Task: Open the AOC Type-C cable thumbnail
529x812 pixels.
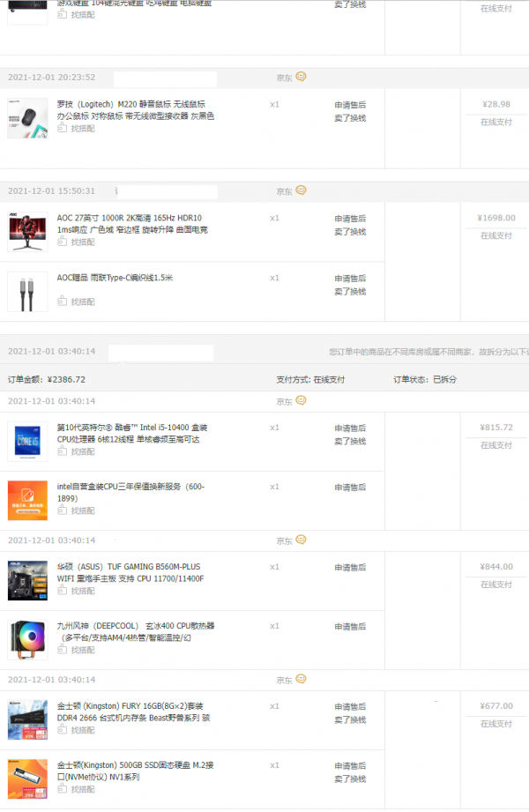Action: tap(27, 292)
